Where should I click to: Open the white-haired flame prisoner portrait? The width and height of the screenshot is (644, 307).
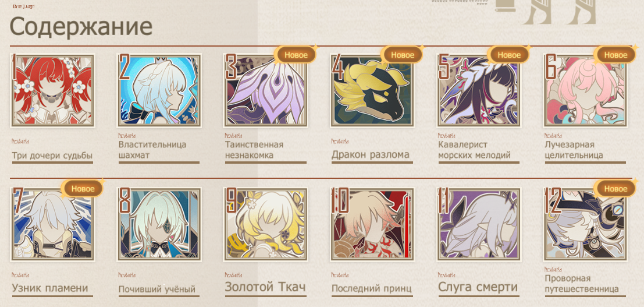(52, 224)
